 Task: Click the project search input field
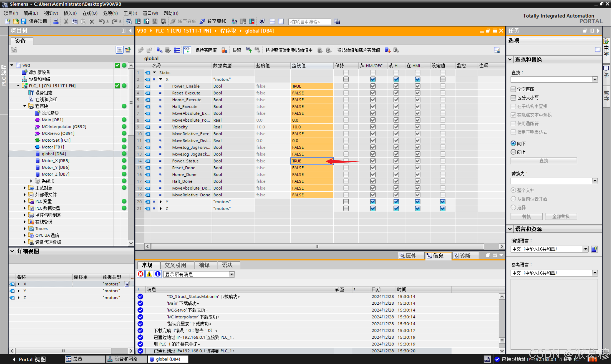[309, 22]
